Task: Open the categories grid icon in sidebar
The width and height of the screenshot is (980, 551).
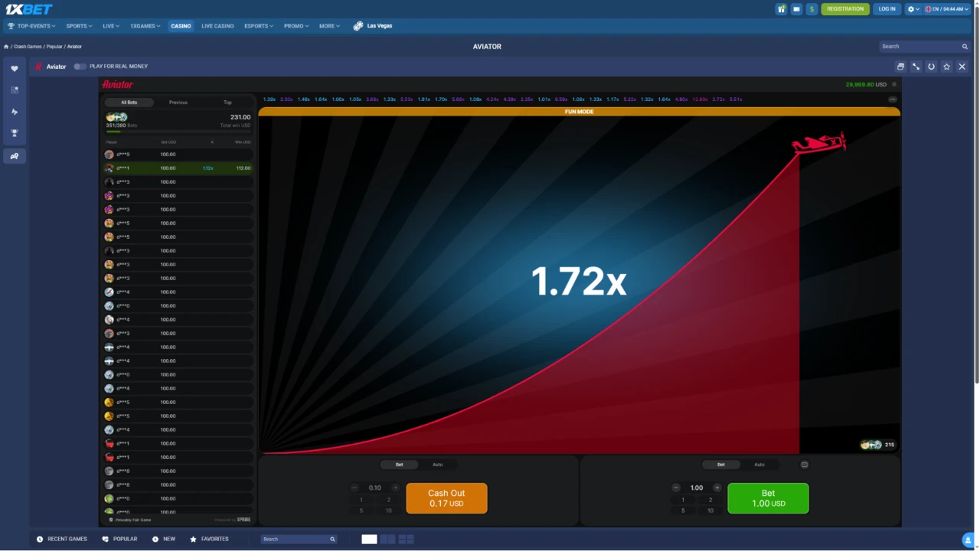Action: click(15, 90)
